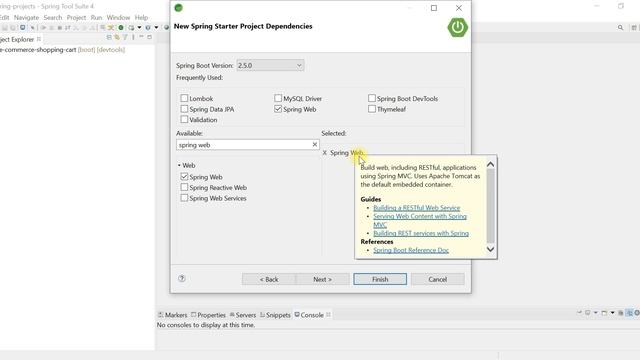
Task: Switch to the Properties tab
Action: click(208, 315)
